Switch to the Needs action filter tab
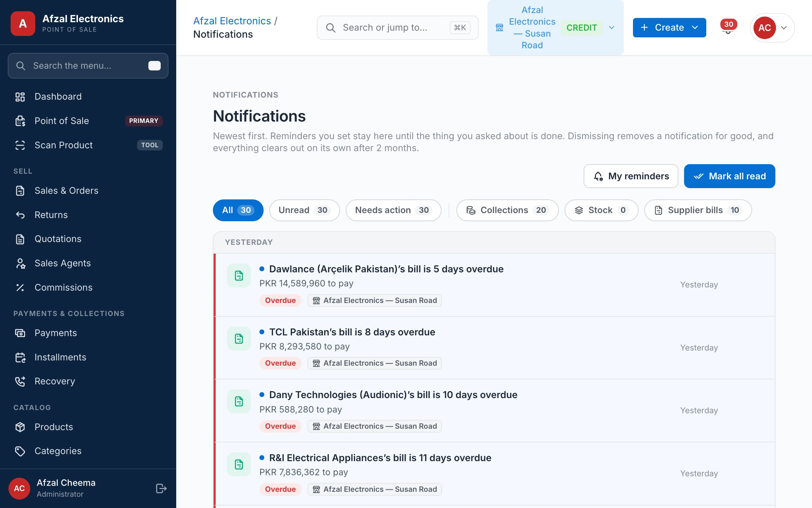 394,210
